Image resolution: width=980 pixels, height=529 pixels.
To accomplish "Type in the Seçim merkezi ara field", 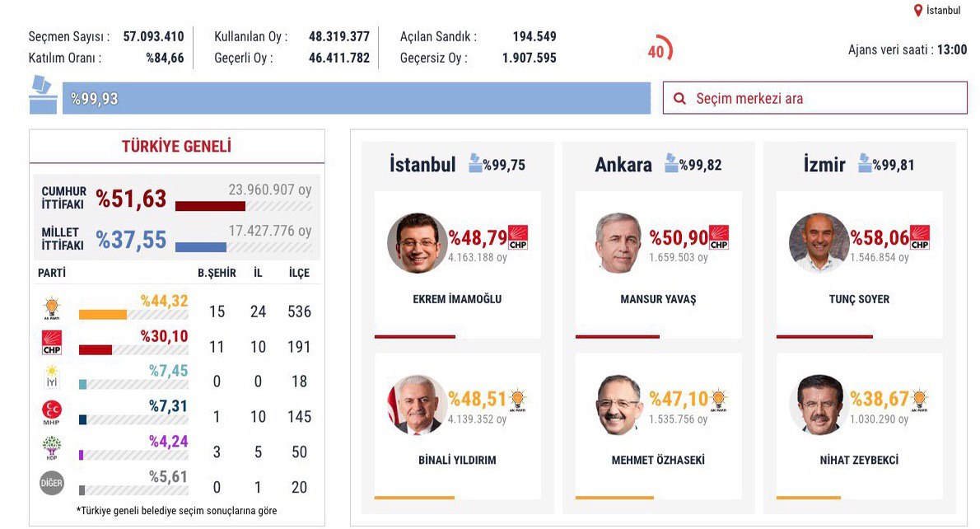I will [x=824, y=98].
